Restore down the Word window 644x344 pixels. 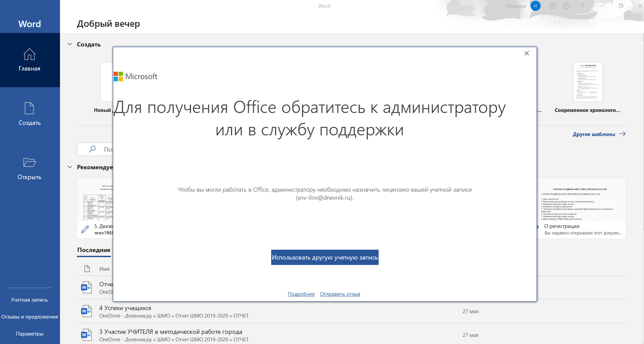[x=621, y=6]
